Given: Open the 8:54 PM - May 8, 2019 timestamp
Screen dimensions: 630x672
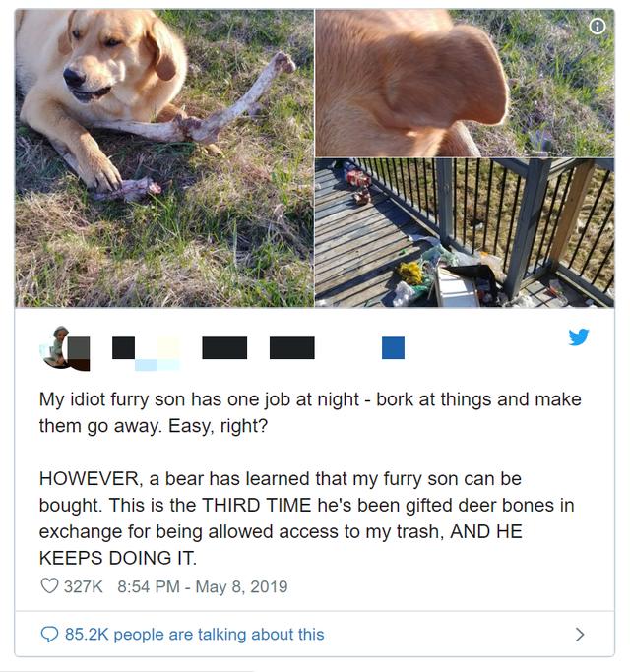Looking at the screenshot, I should 203,586.
